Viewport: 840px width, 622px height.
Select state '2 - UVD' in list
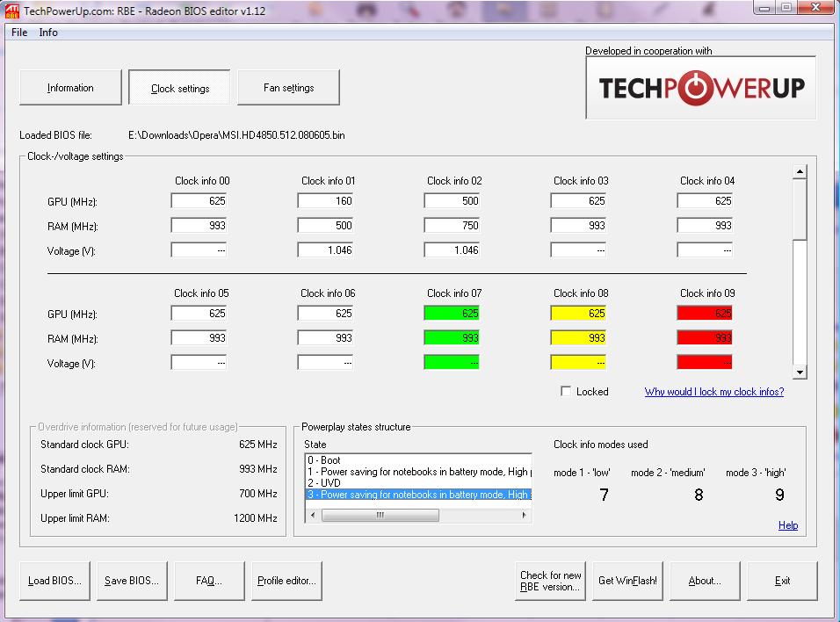(x=418, y=482)
